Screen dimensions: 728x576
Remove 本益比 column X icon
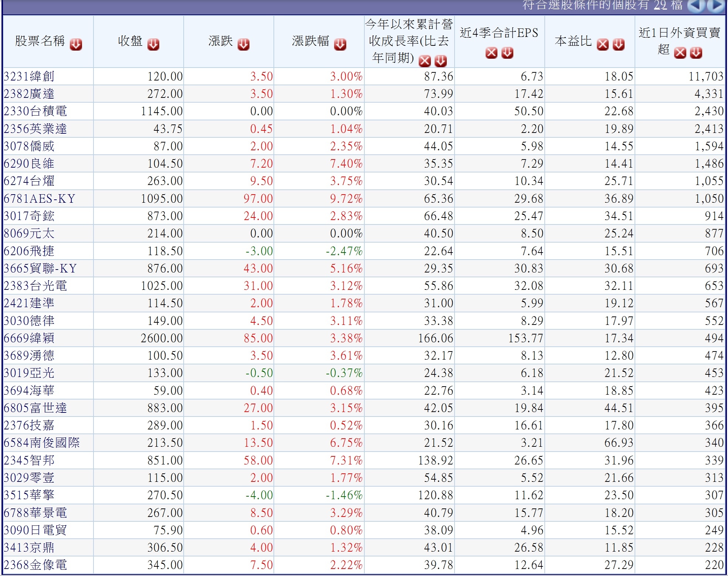[602, 45]
